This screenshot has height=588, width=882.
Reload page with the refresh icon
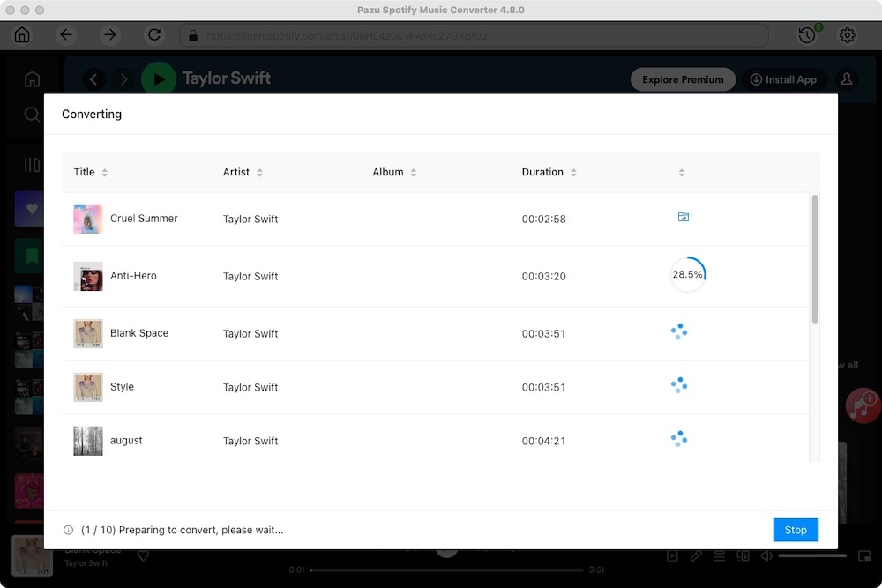tap(154, 35)
